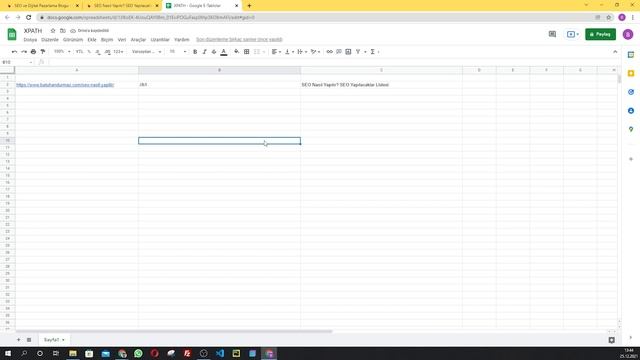
Task: Open the zoom level dropdown
Action: 62,52
